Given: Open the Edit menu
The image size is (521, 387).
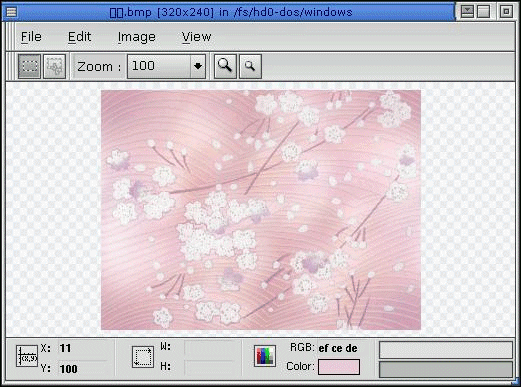Looking at the screenshot, I should (79, 37).
